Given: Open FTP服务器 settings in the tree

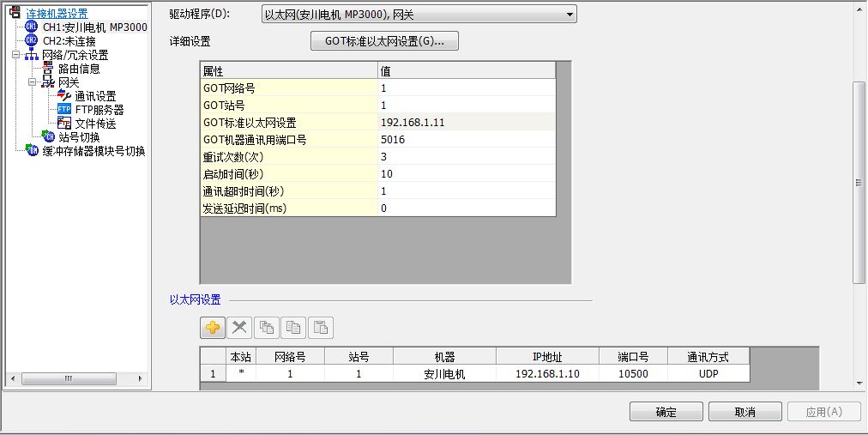Looking at the screenshot, I should tap(99, 110).
